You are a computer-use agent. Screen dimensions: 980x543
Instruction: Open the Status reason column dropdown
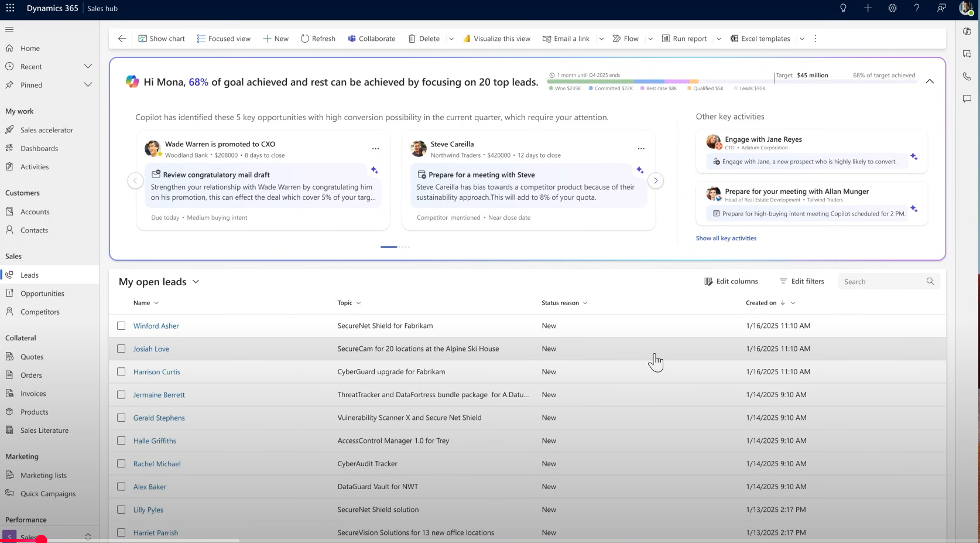(x=585, y=303)
